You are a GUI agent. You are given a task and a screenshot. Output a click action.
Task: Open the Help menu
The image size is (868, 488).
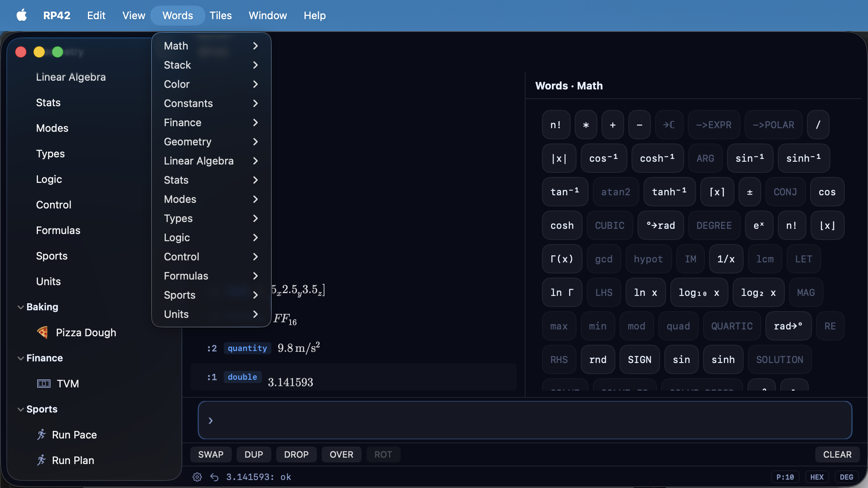[x=315, y=16]
